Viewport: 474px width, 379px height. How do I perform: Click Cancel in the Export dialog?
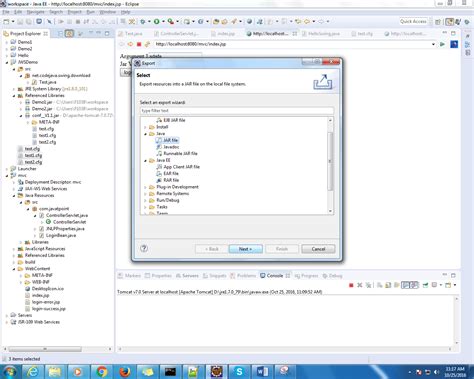tap(318, 249)
